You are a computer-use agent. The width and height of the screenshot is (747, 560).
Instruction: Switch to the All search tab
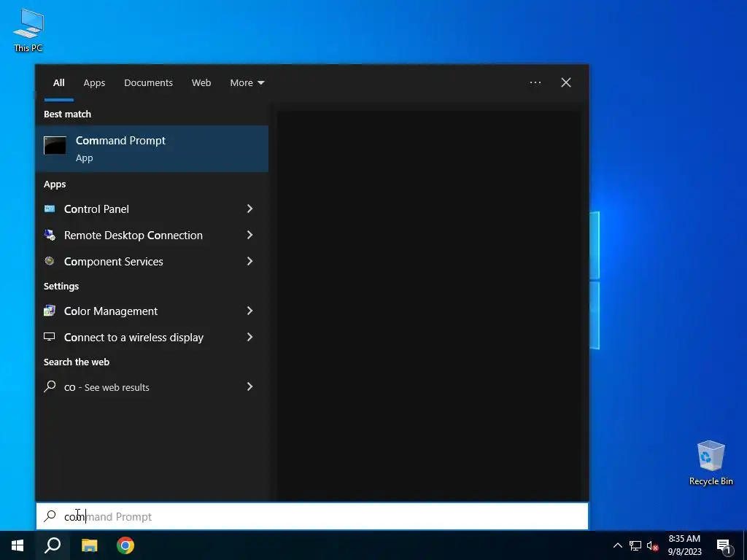coord(58,83)
